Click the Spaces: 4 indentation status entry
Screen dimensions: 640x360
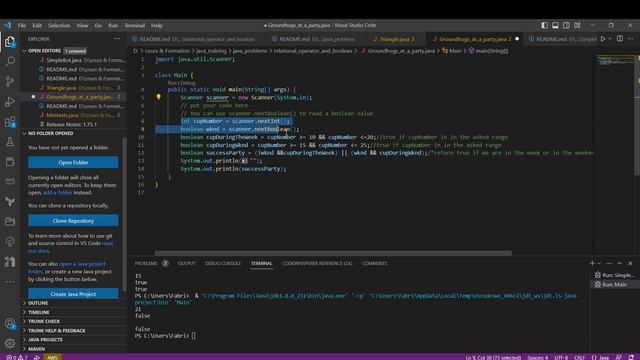538,357
